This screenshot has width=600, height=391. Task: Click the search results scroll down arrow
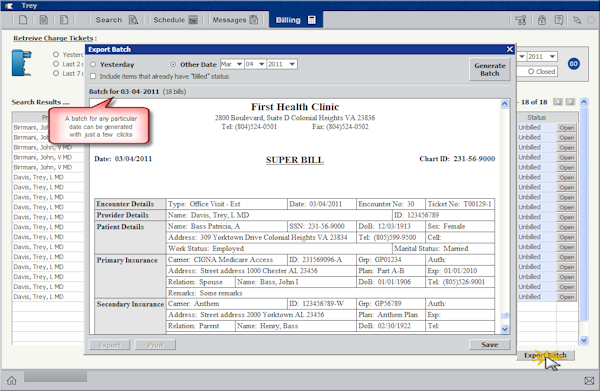click(x=584, y=340)
